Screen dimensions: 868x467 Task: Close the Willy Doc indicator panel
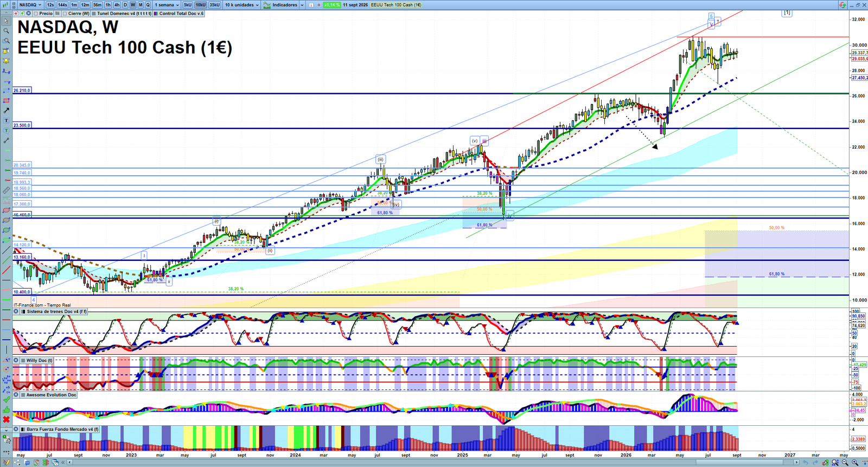click(x=16, y=360)
